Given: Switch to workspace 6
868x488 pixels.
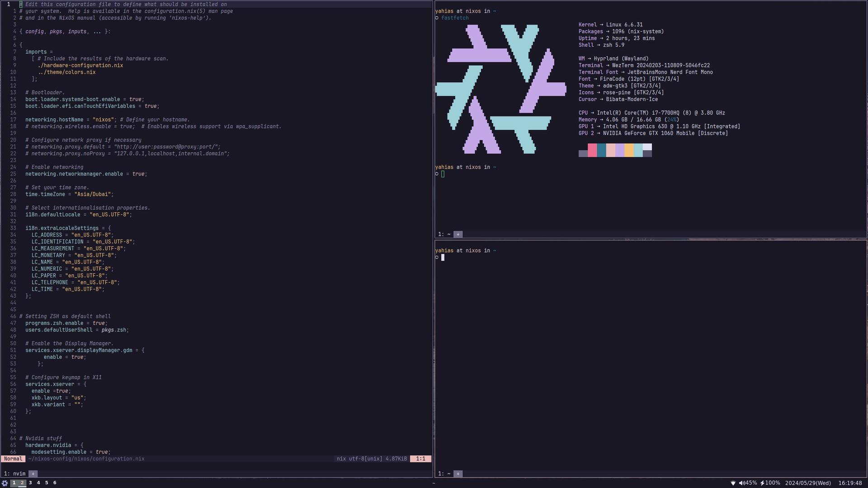Looking at the screenshot, I should (55, 483).
